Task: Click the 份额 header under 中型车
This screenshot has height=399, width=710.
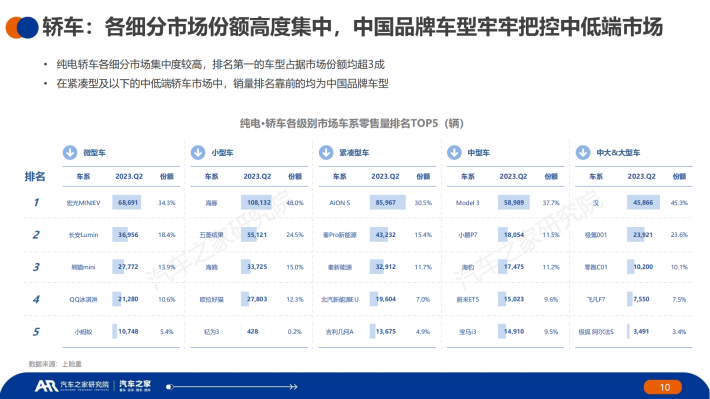Action: 551,177
